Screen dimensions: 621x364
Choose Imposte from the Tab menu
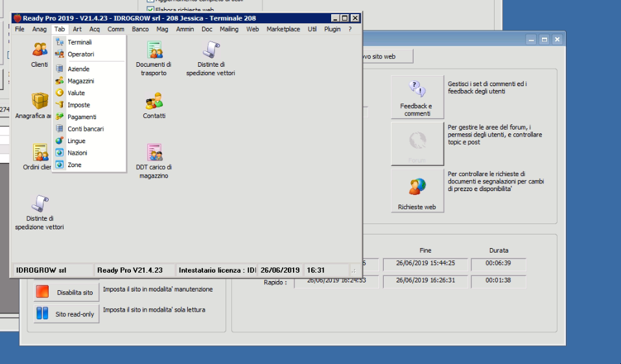point(89,105)
